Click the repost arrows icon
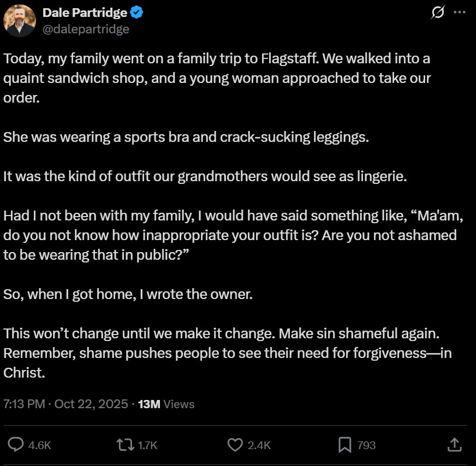The image size is (476, 466). pos(126,445)
